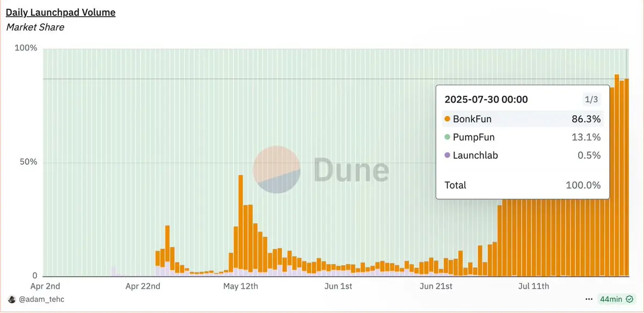Select the Launchlab row in the tooltip

coord(522,156)
